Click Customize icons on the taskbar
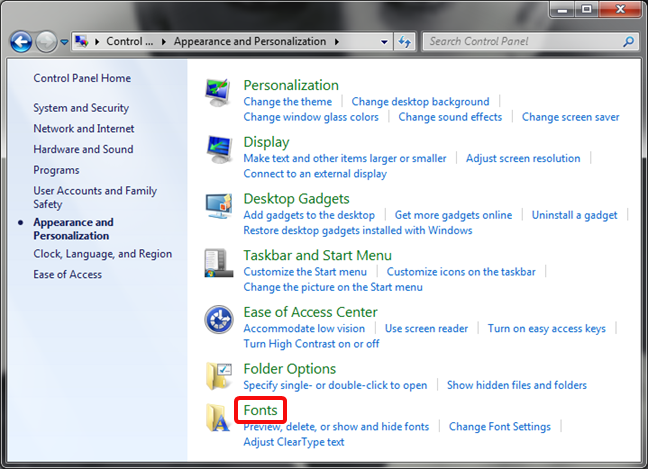This screenshot has width=648, height=469. pyautogui.click(x=461, y=272)
